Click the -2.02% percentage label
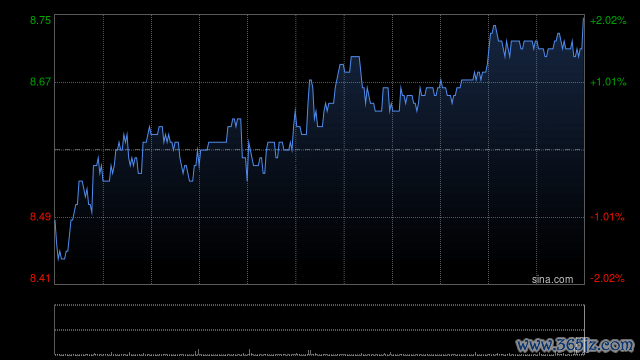Screen dimensions: 640x360 tap(607, 278)
